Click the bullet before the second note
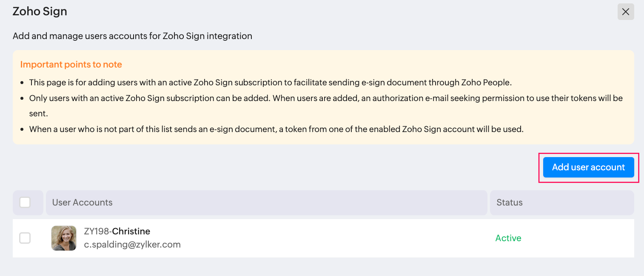Image resolution: width=644 pixels, height=276 pixels. (x=23, y=99)
